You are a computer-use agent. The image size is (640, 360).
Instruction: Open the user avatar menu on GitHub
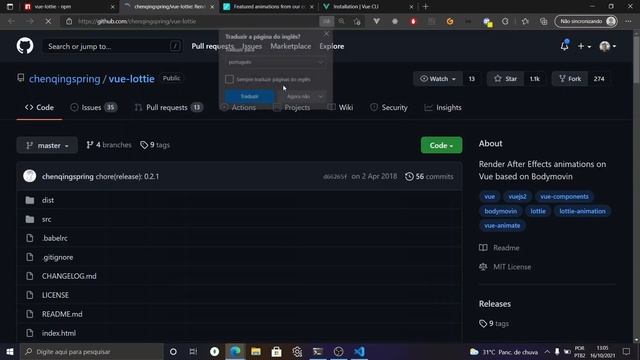click(607, 47)
